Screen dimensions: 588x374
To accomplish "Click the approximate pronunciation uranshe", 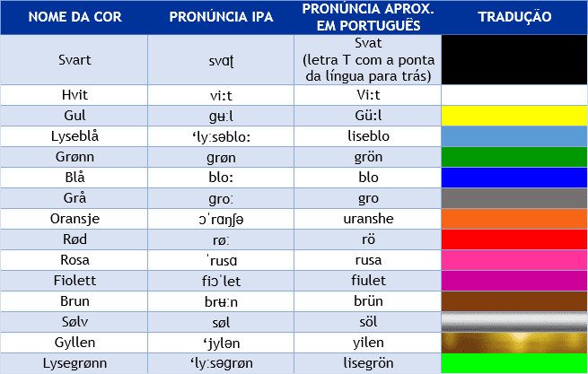I will point(368,219).
